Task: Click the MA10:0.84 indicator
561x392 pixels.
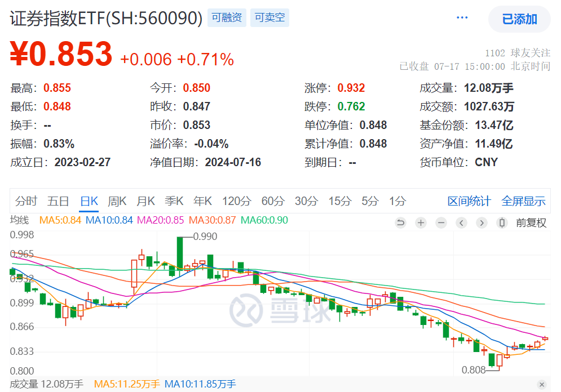Action: 109,220
